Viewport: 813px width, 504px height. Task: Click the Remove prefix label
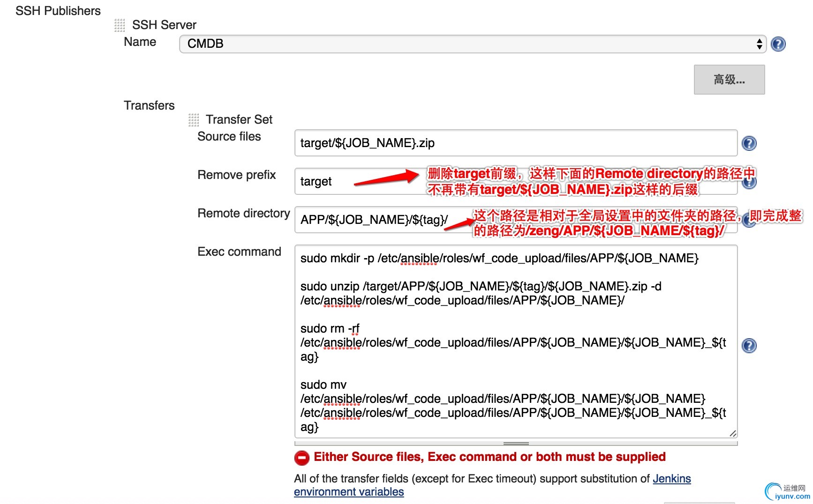click(237, 175)
